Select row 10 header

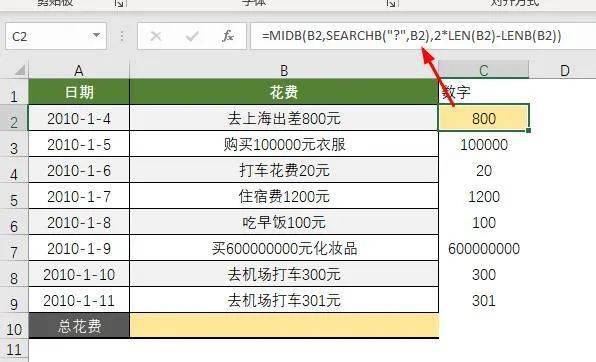click(14, 327)
